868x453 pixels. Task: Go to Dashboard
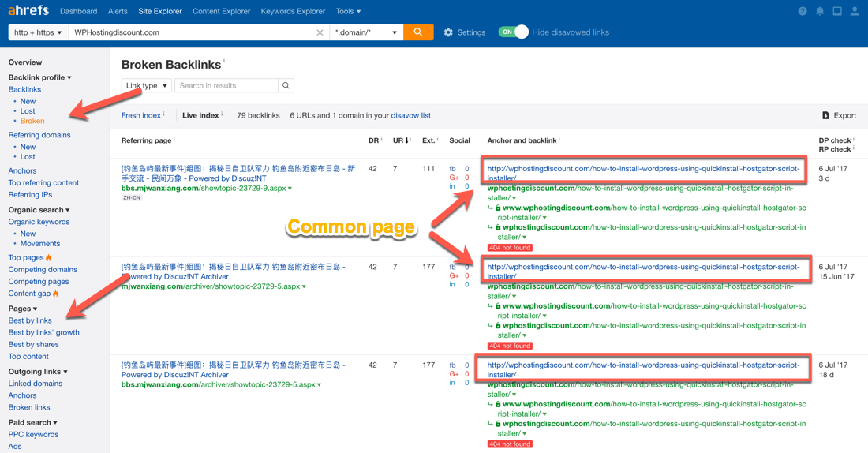click(x=79, y=11)
